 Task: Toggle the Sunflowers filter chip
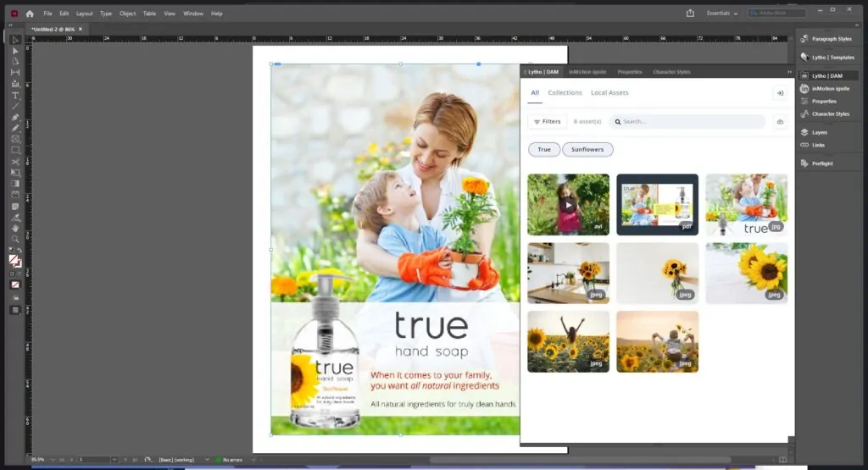[x=587, y=149]
